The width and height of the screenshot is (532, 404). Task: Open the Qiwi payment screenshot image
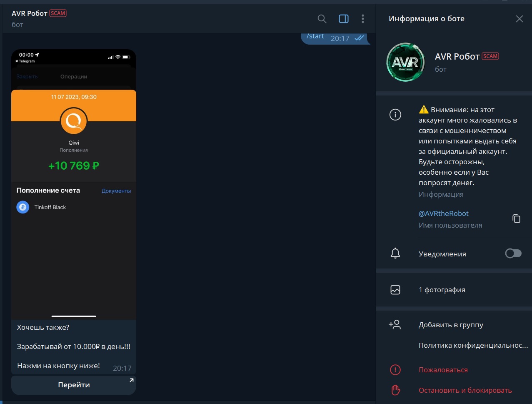[x=74, y=185]
